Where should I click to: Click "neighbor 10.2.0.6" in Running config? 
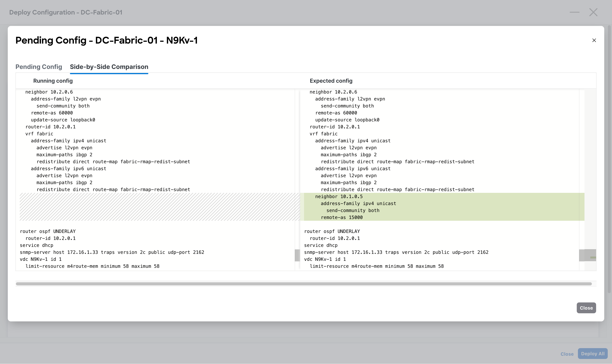[49, 92]
